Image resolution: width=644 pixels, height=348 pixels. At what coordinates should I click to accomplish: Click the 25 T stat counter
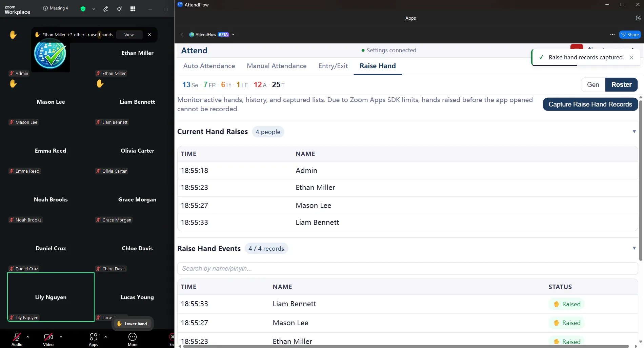(278, 85)
